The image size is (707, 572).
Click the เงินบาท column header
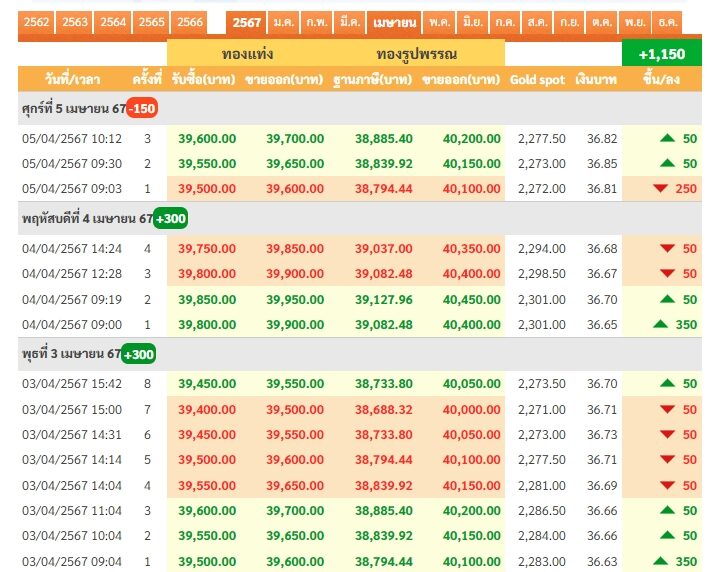coord(596,80)
